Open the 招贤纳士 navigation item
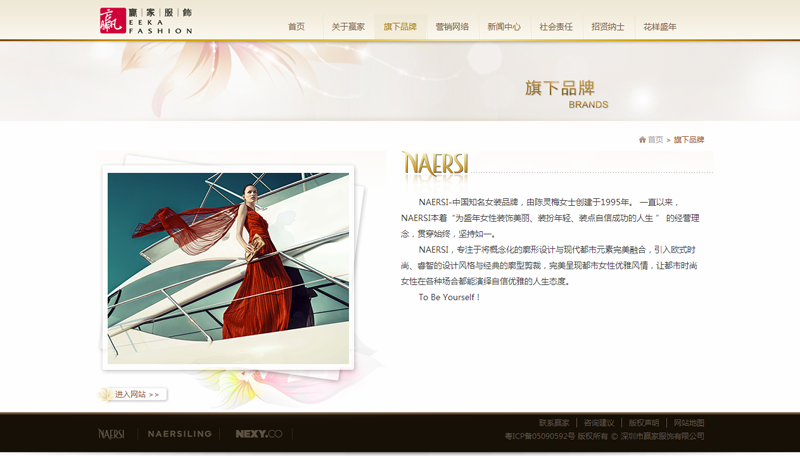The height and width of the screenshot is (456, 800). click(608, 27)
